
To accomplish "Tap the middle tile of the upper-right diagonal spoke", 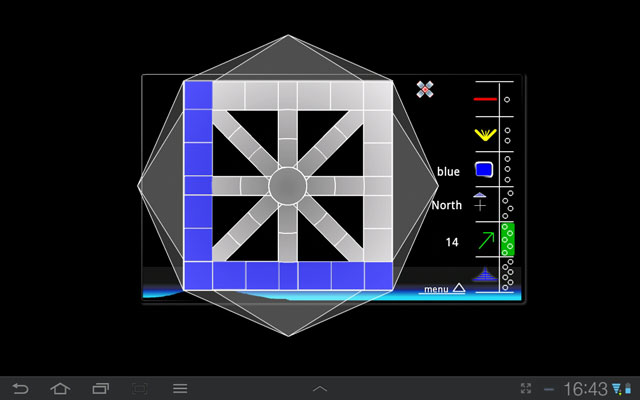I will 331,142.
